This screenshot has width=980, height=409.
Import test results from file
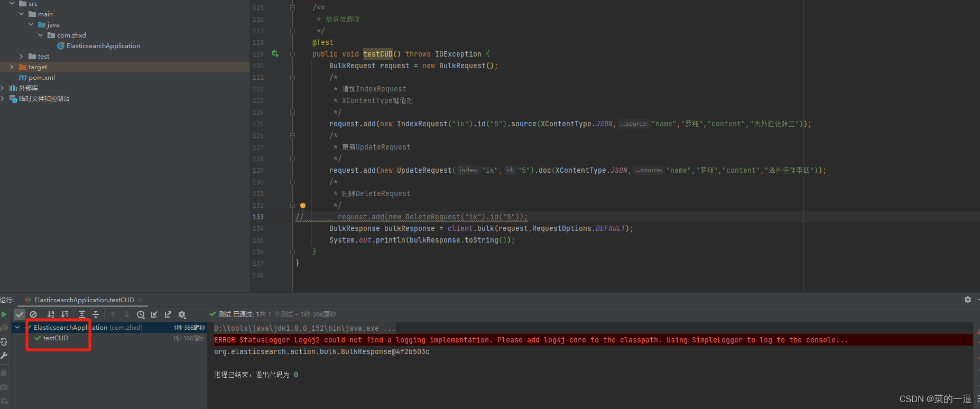pos(154,314)
